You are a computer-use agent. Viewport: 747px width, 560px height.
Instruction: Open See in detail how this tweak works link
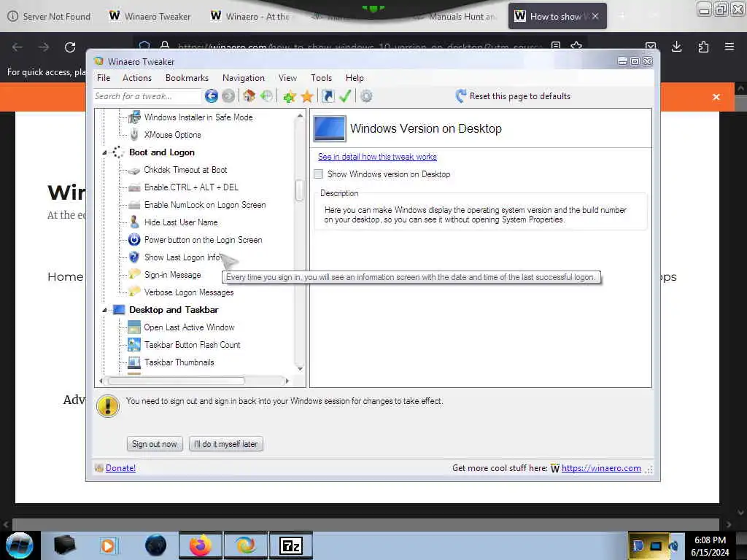[377, 157]
